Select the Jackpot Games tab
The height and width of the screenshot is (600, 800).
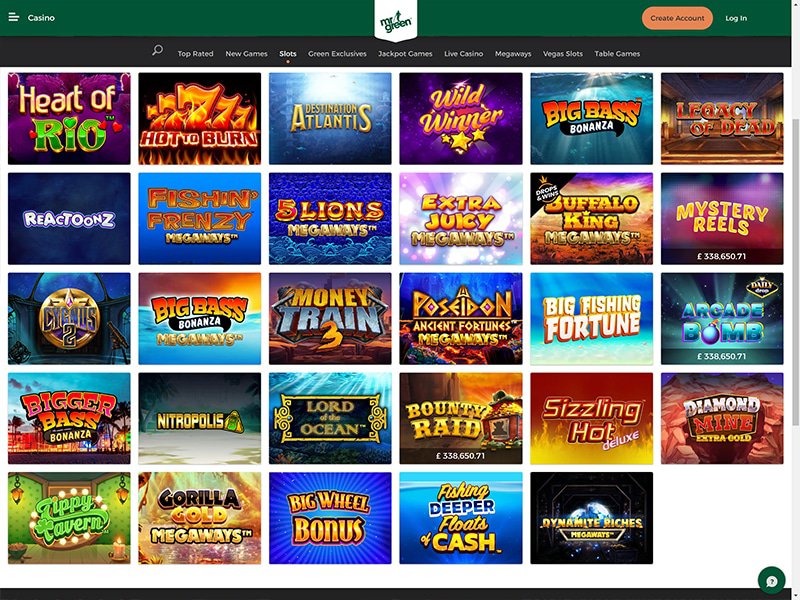click(x=405, y=54)
